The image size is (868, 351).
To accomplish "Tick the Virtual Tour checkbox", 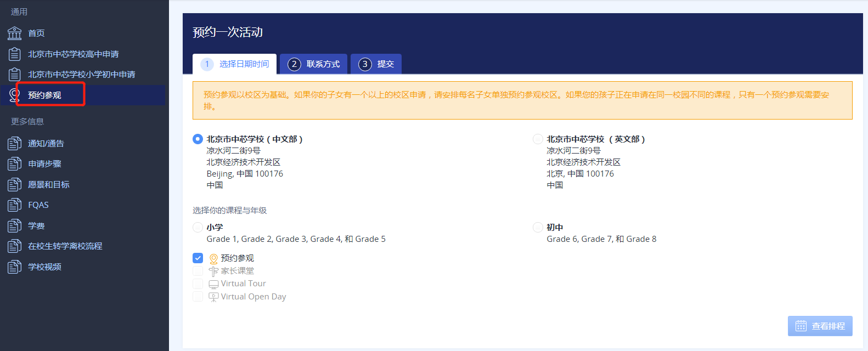I will coord(198,284).
